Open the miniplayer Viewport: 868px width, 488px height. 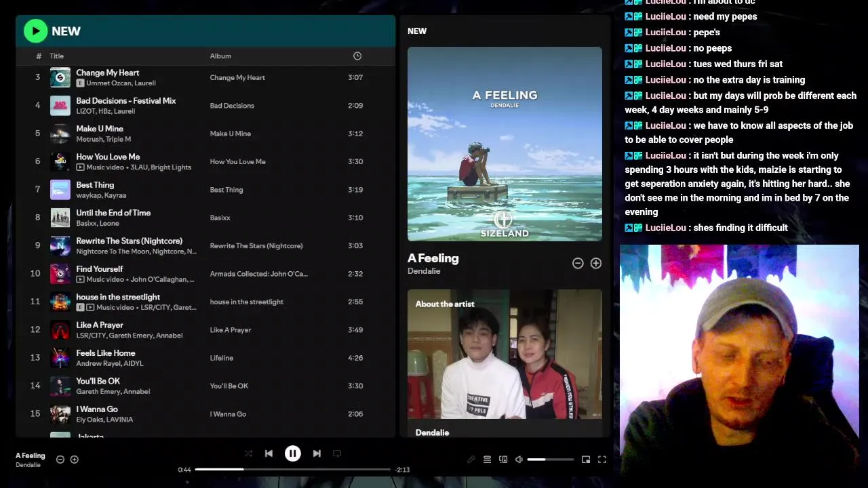[586, 460]
